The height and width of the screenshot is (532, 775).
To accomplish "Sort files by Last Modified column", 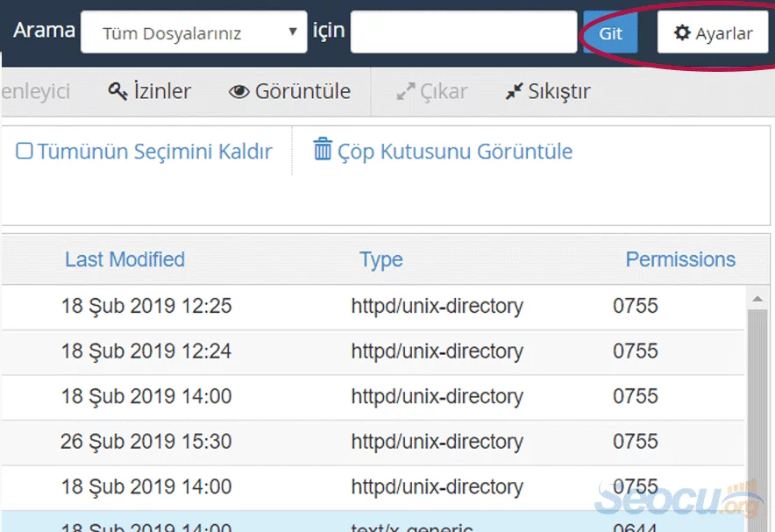I will tap(124, 259).
